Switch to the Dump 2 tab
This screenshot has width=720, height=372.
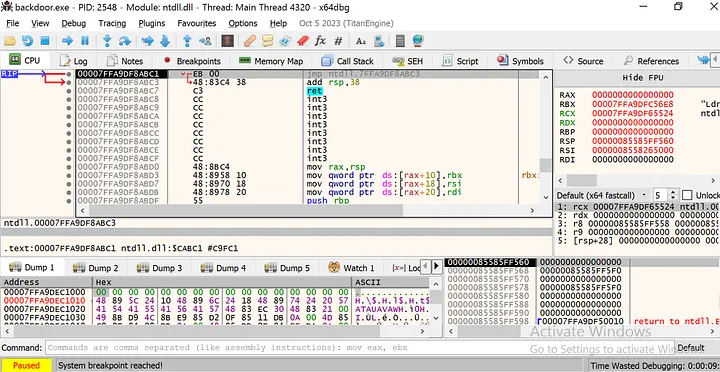click(x=96, y=268)
